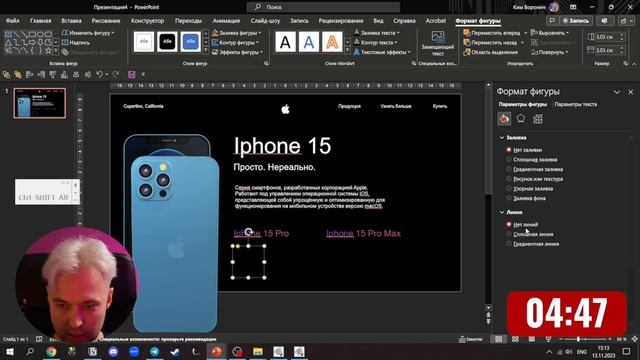Open Заметки notes in status bar
Image resolution: width=640 pixels, height=360 pixels.
click(x=470, y=339)
